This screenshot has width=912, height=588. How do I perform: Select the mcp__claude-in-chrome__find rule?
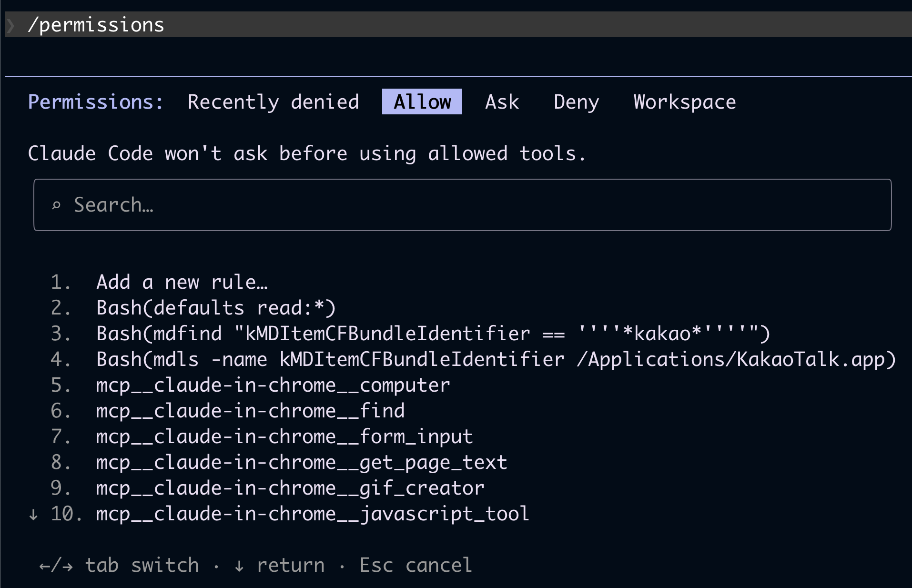(x=251, y=411)
